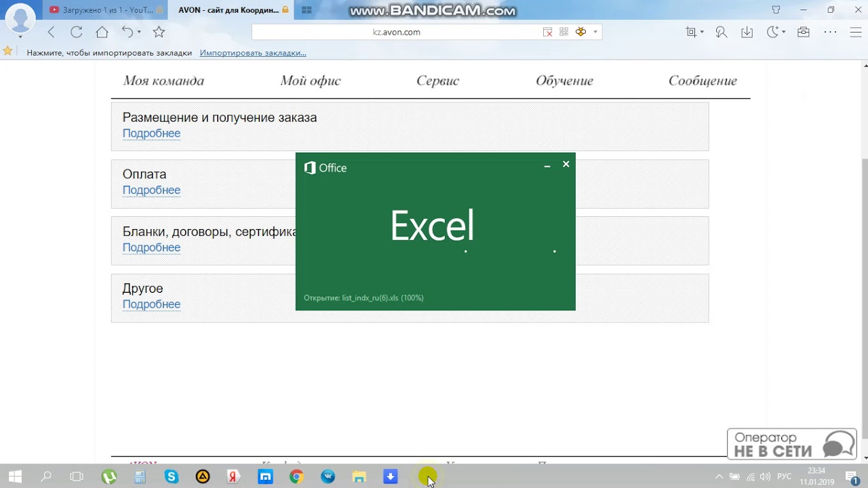Click the battery icon in system tray

coord(735,476)
